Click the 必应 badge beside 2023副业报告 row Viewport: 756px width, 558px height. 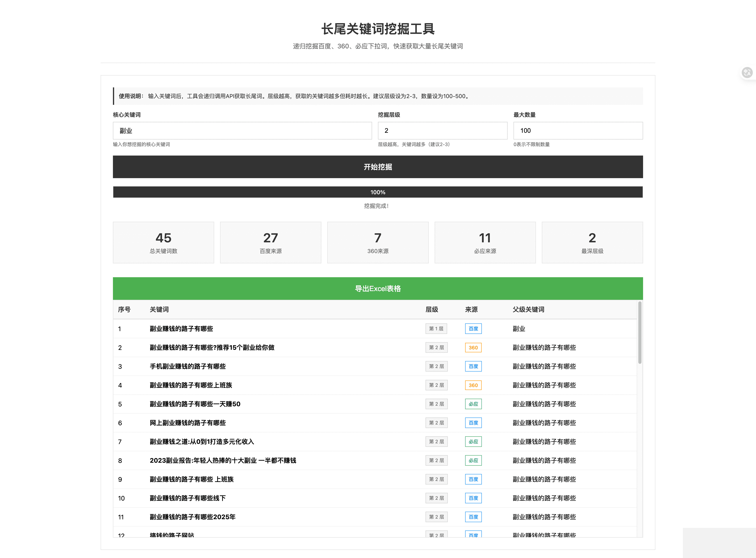coord(473,460)
